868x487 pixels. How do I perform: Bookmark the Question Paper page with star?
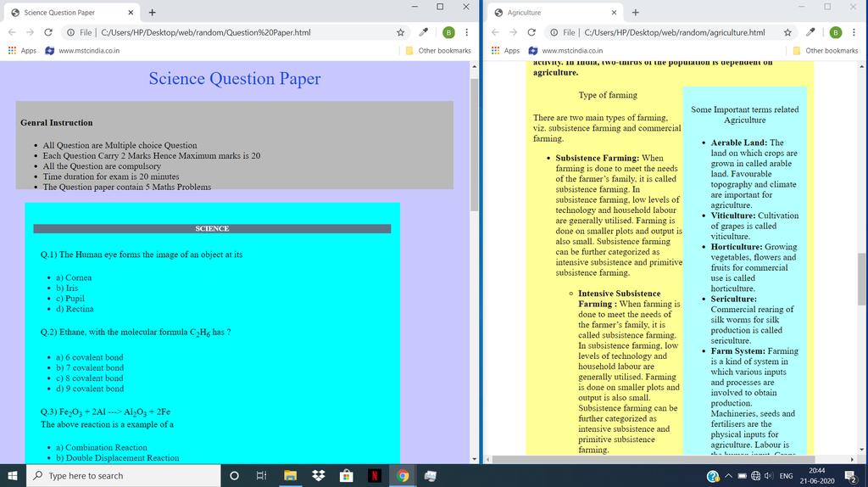tap(400, 33)
